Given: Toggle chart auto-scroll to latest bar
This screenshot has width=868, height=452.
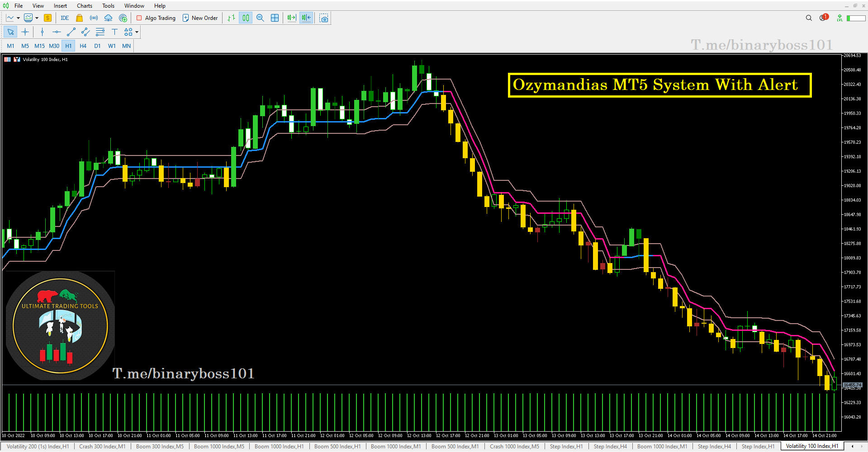Looking at the screenshot, I should point(291,18).
